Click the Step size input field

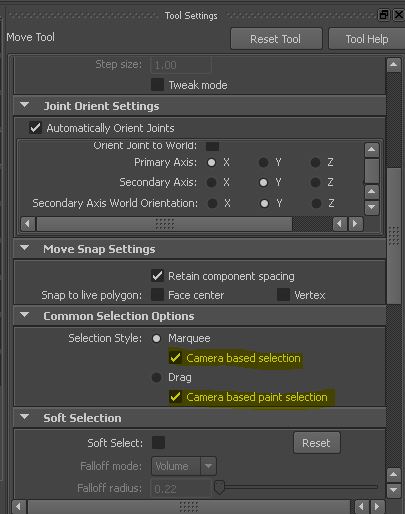tap(181, 65)
